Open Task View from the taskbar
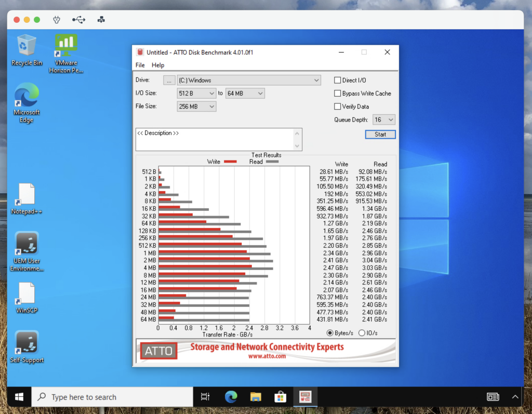Image resolution: width=532 pixels, height=414 pixels. coord(205,397)
